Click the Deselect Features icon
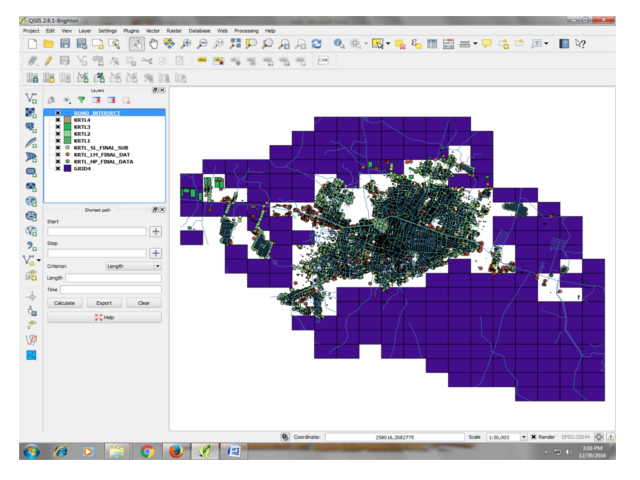 click(400, 44)
